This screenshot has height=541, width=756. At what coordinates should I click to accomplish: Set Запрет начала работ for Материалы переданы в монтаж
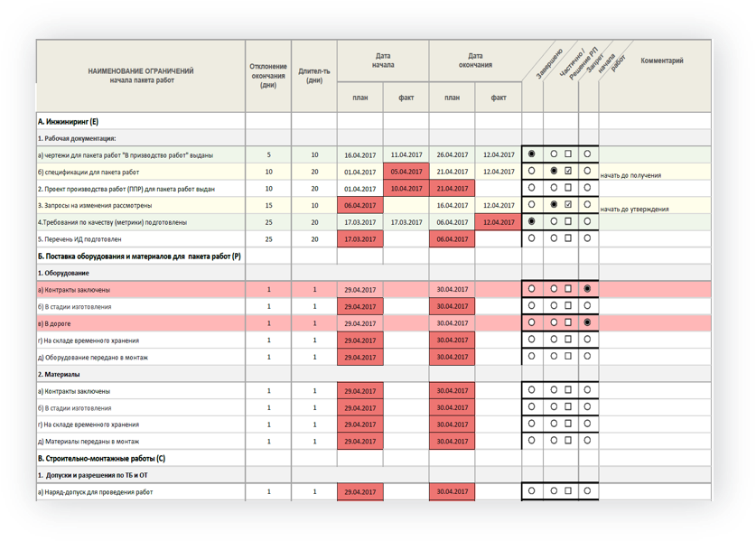point(587,440)
